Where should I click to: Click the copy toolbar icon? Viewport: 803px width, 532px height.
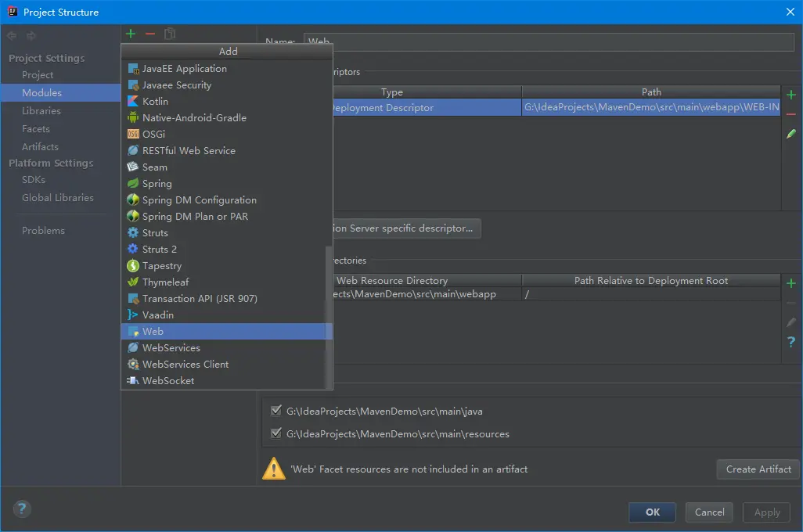coord(170,34)
